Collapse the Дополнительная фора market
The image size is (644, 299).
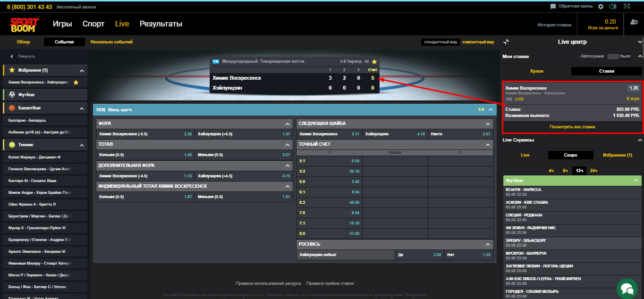(x=288, y=166)
